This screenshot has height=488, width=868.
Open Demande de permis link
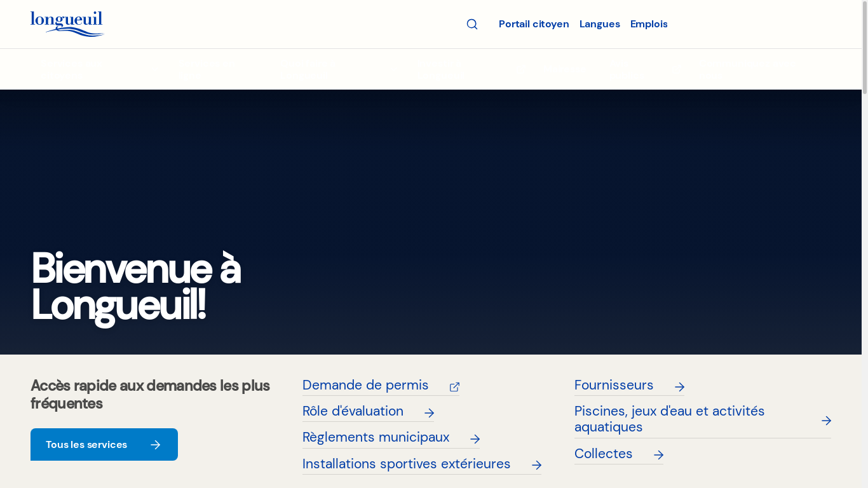pos(381,386)
